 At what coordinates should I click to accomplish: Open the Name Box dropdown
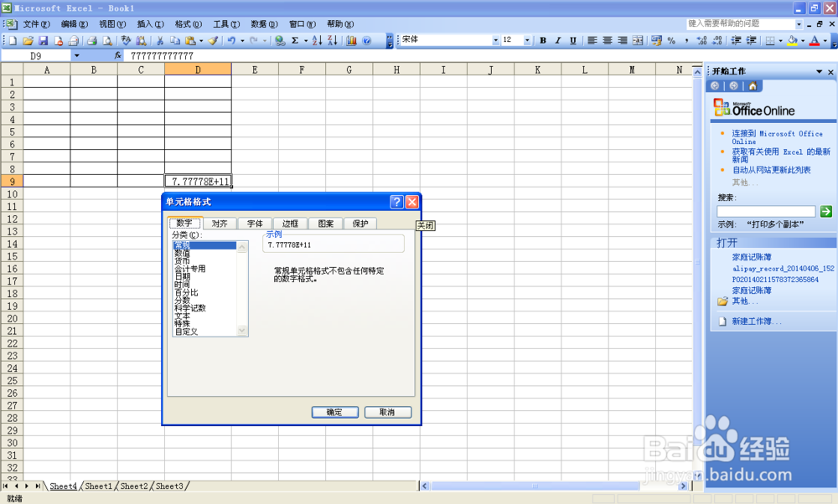click(x=76, y=55)
